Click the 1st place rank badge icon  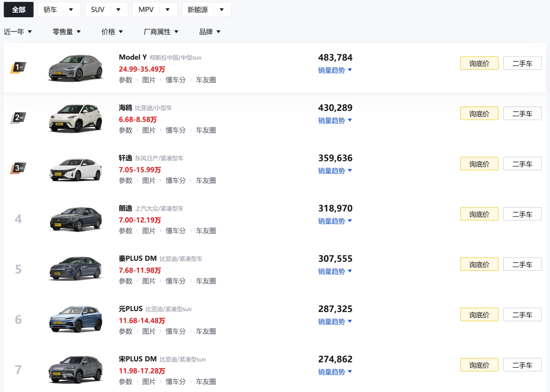[18, 67]
